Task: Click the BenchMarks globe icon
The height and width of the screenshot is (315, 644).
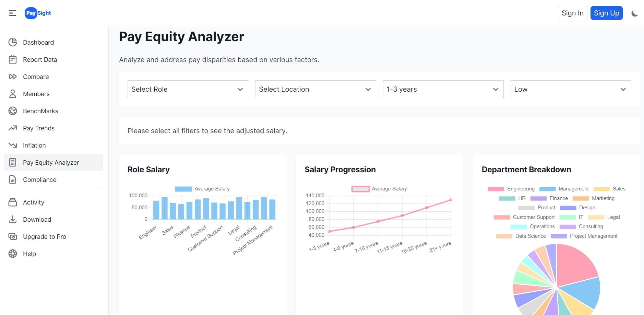Action: [13, 111]
